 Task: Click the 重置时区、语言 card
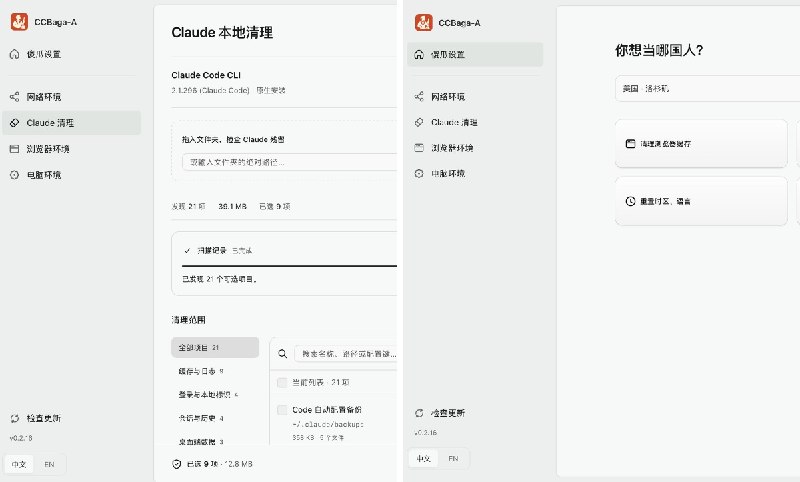pos(701,201)
